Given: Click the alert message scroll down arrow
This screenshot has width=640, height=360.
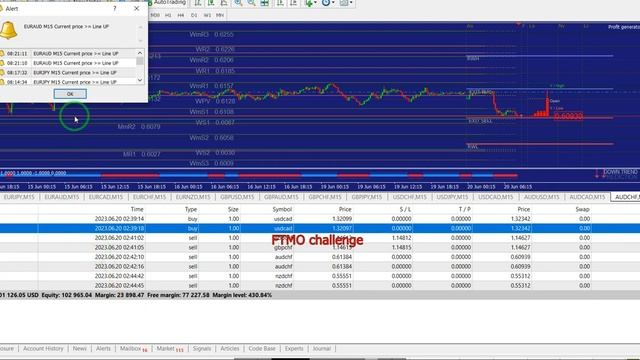Looking at the screenshot, I should click(140, 40).
